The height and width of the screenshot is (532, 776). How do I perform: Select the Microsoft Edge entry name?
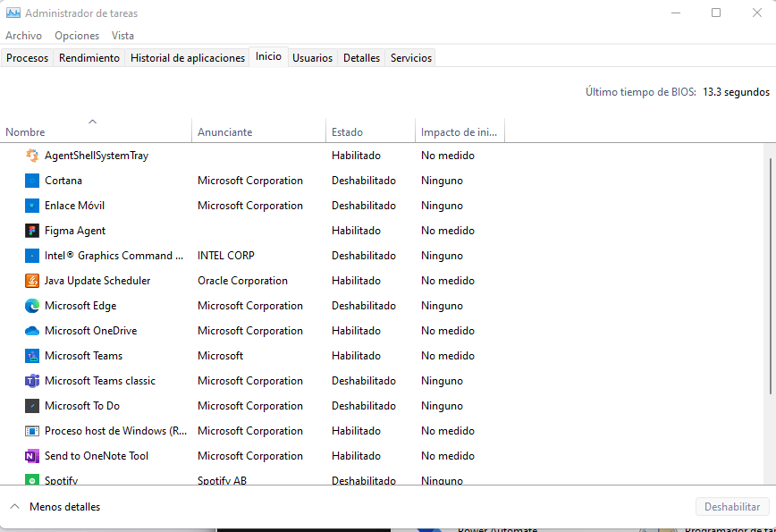tap(80, 306)
